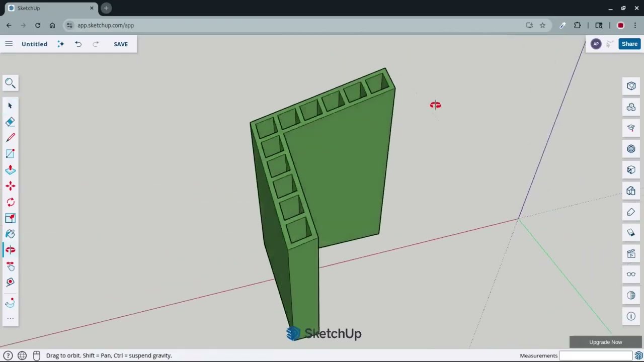Open the stacked-cubes components panel
The width and height of the screenshot is (644, 362).
coord(631,107)
